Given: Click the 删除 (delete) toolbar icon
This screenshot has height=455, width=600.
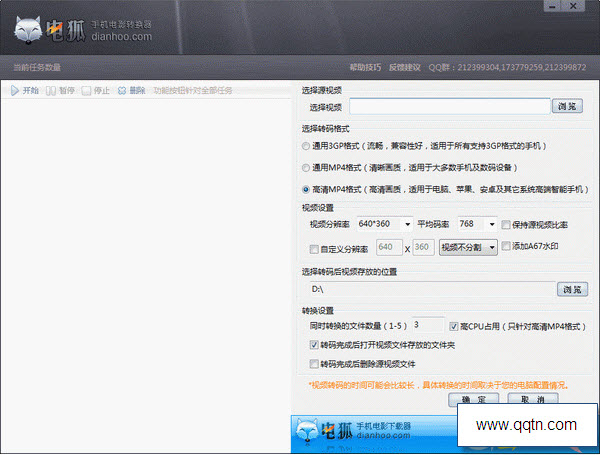Looking at the screenshot, I should click(x=122, y=90).
